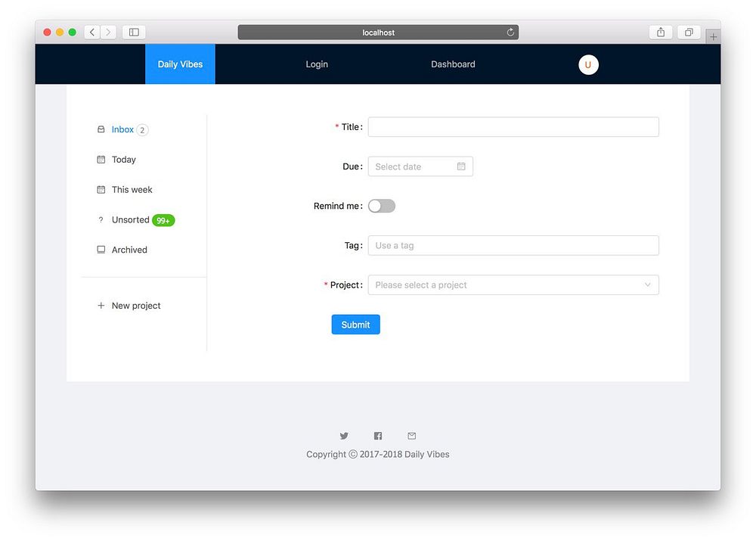Screen dimensions: 756x541
Task: Show all tabs overview button
Action: (x=689, y=33)
